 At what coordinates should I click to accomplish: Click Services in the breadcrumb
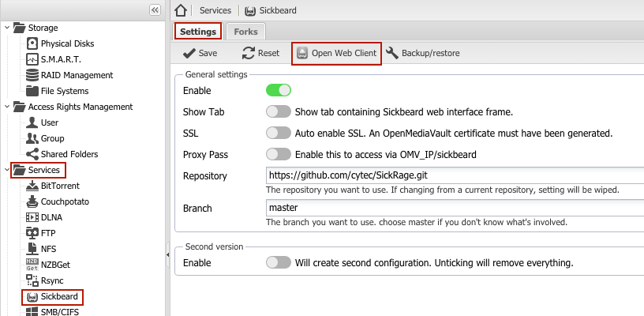[215, 11]
